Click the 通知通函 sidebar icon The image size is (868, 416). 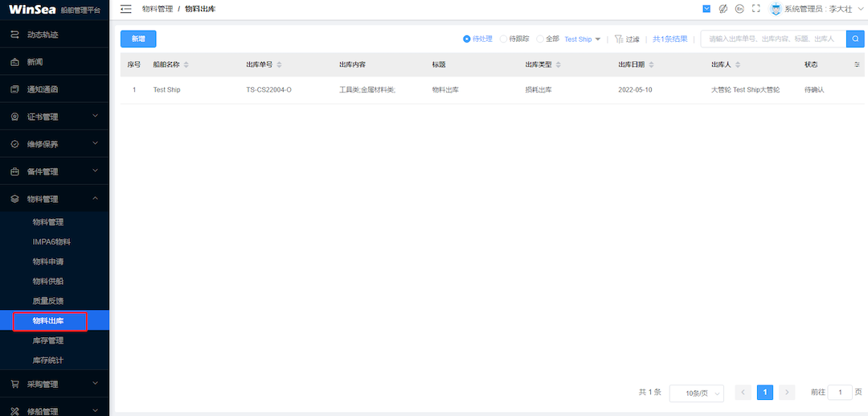pyautogui.click(x=15, y=89)
